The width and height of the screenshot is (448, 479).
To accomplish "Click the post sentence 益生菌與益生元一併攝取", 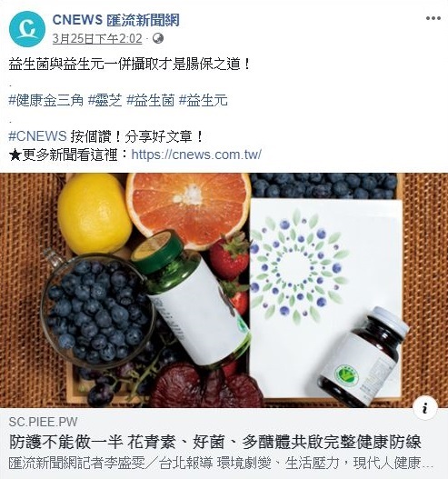I will click(x=129, y=65).
